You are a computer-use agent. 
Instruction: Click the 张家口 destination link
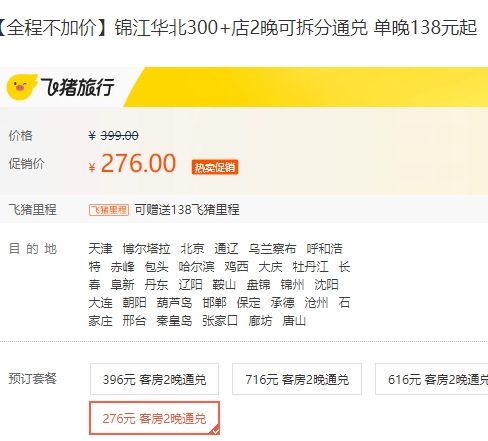pos(220,321)
